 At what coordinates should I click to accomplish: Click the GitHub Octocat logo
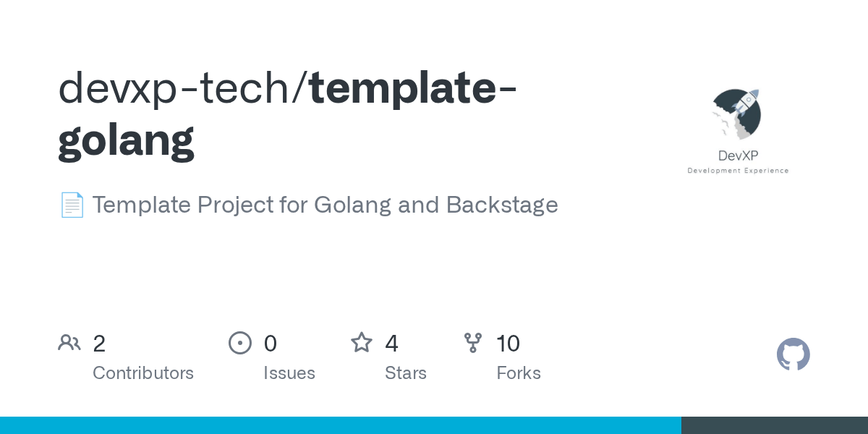[x=793, y=354]
